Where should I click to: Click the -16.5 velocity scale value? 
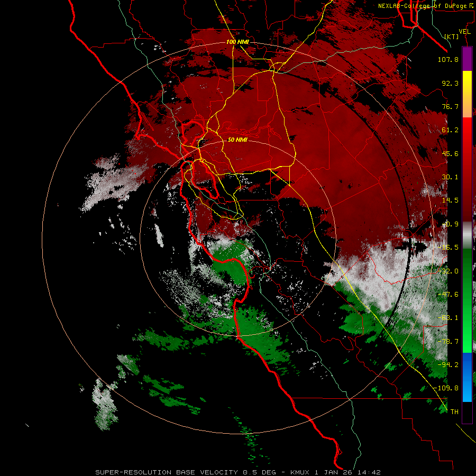tap(448, 248)
